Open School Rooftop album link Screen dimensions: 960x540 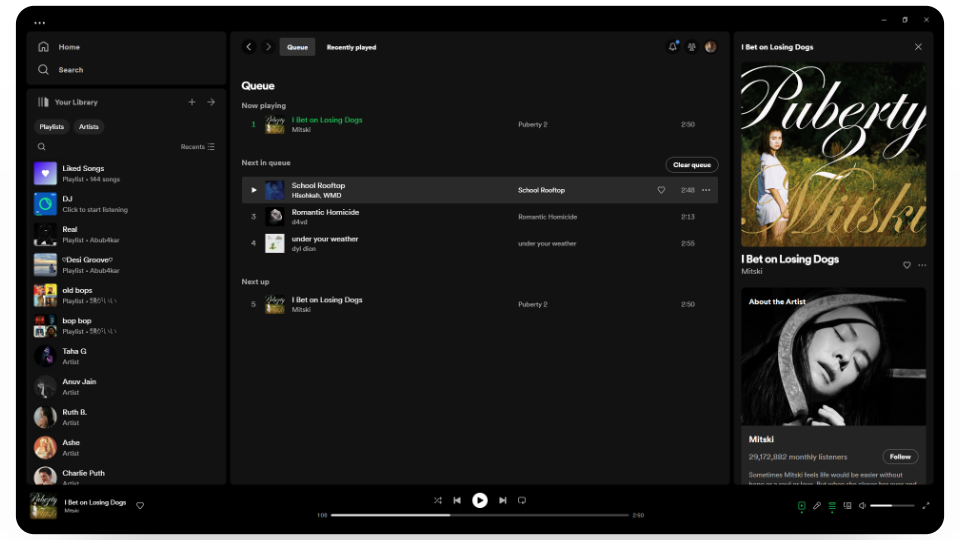click(x=541, y=190)
